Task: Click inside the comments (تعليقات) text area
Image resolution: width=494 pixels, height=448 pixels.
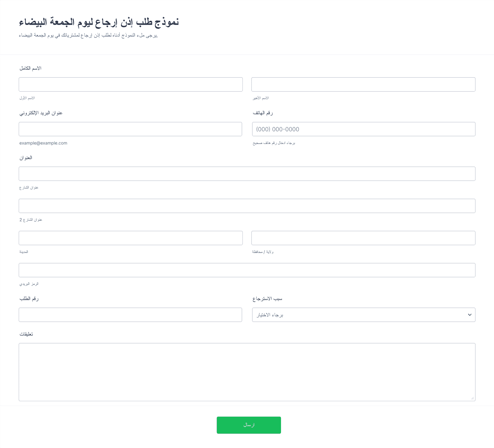Action: pyautogui.click(x=247, y=372)
